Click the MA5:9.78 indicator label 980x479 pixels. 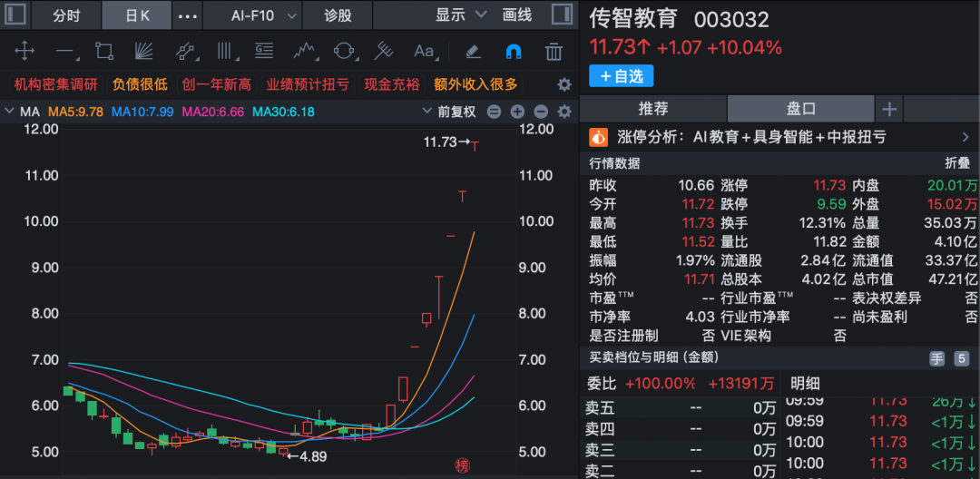(75, 112)
